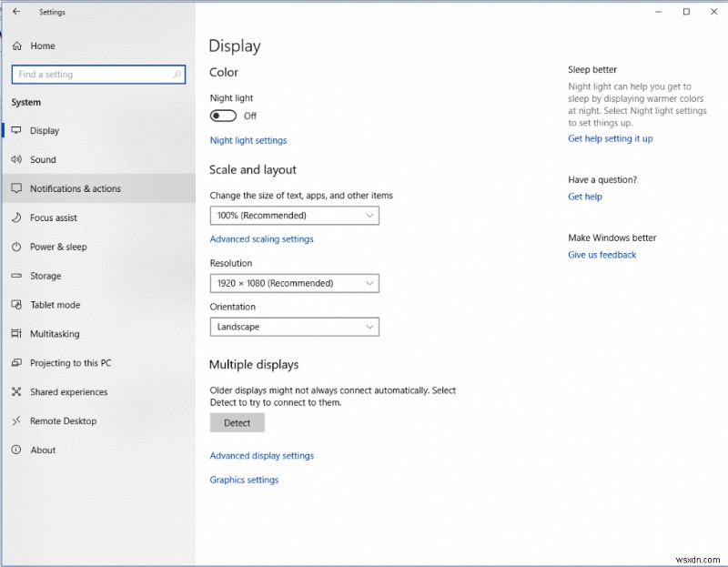The image size is (728, 567).
Task: Expand the Resolution dropdown
Action: coord(294,283)
